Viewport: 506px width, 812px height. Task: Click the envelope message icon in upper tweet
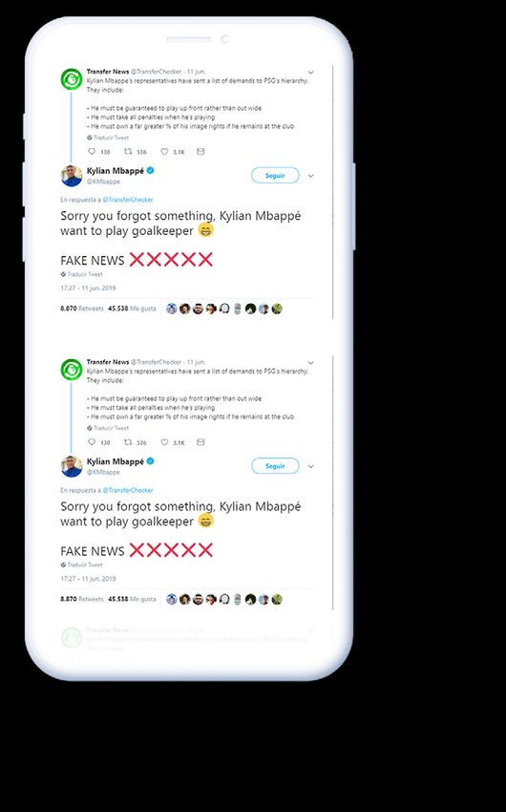click(x=200, y=152)
